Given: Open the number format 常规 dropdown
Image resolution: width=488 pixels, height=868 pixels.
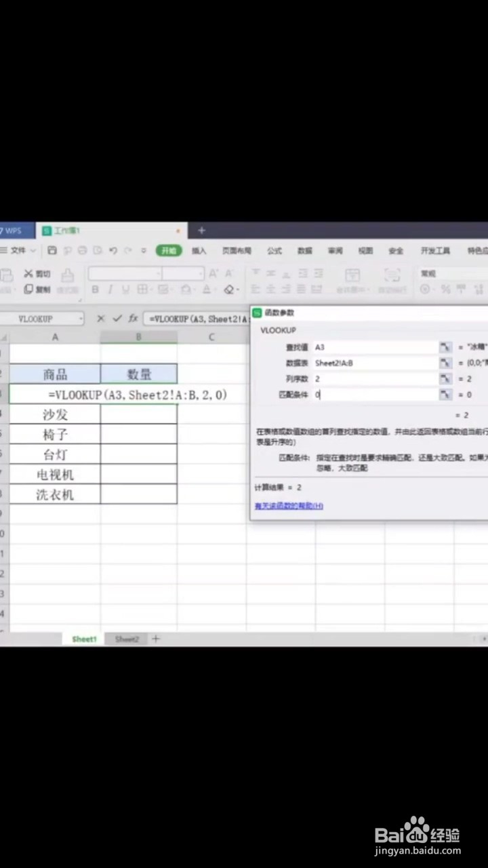Looking at the screenshot, I should pos(451,273).
